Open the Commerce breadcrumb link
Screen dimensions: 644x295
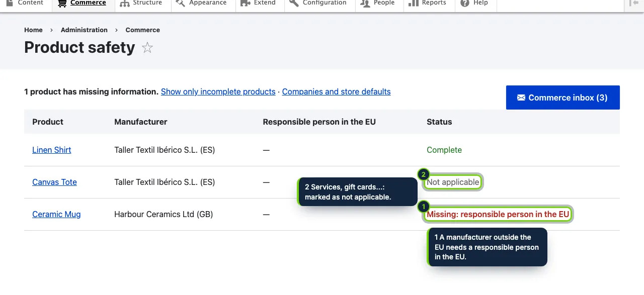143,30
